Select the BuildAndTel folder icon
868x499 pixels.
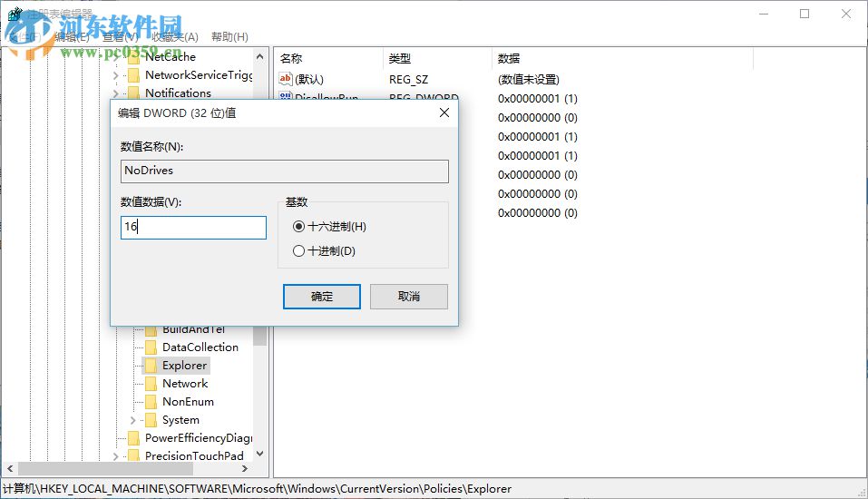coord(151,330)
